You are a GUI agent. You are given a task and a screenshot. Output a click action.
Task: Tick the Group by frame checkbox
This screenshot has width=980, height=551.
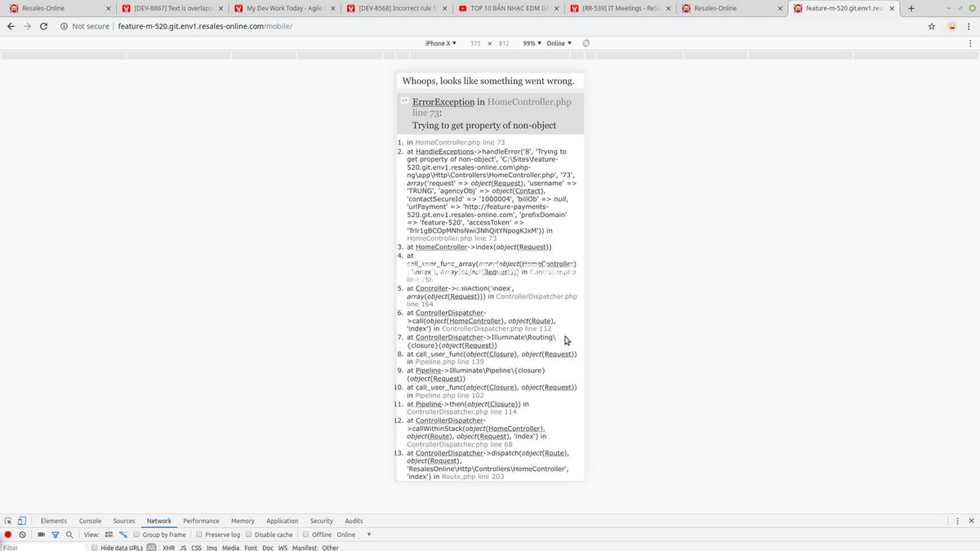[136, 535]
